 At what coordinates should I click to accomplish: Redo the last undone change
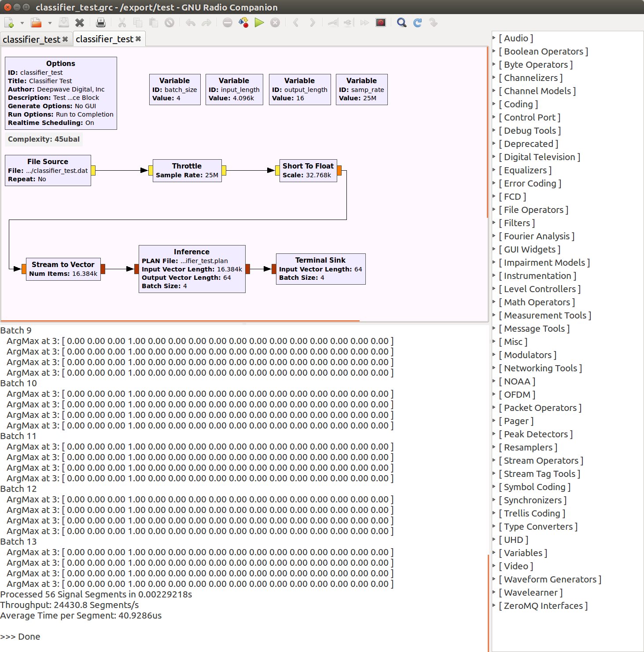point(206,23)
